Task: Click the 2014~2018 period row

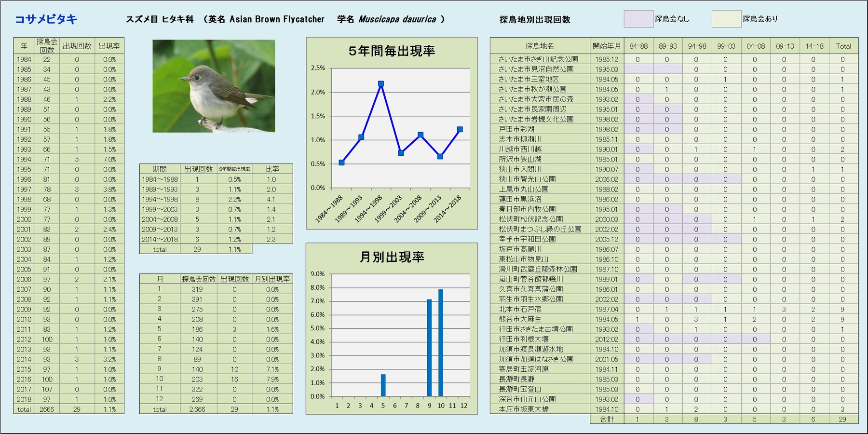Action: coord(216,239)
